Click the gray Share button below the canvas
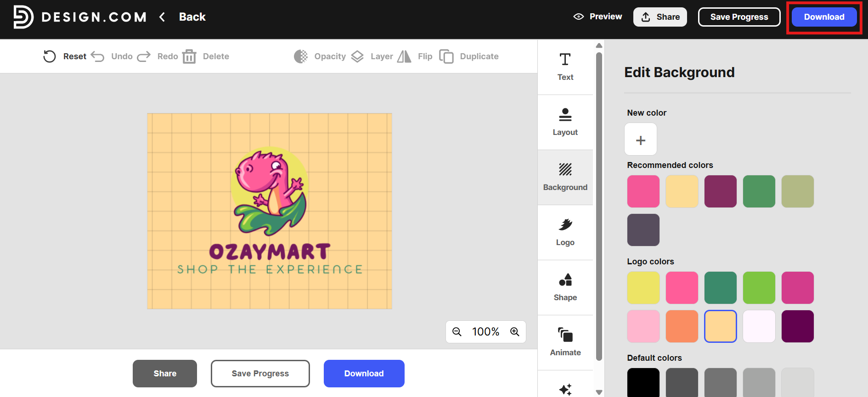The image size is (868, 397). (x=165, y=374)
